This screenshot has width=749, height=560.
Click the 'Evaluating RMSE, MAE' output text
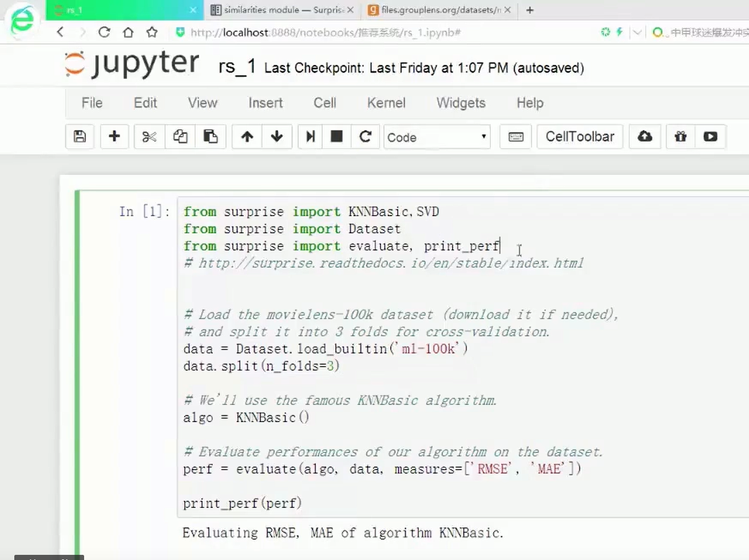pos(343,533)
